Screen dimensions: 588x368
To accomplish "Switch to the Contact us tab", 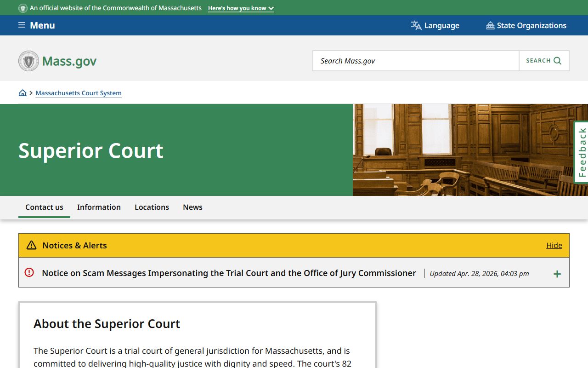I will [x=44, y=207].
